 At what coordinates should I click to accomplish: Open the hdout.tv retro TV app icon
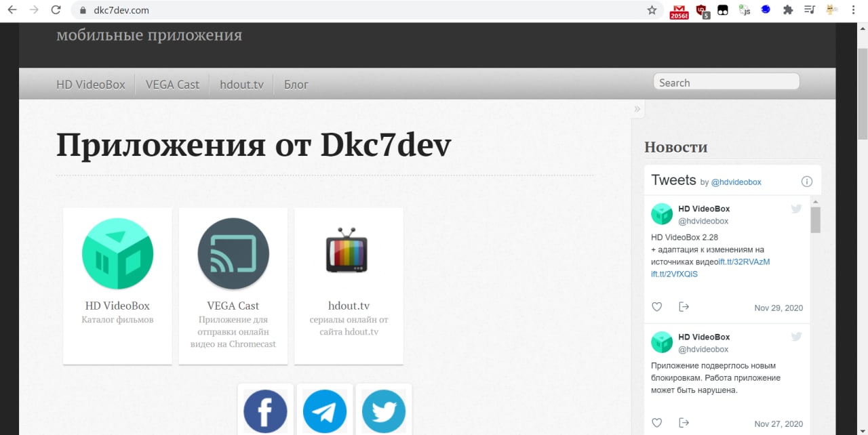point(347,251)
